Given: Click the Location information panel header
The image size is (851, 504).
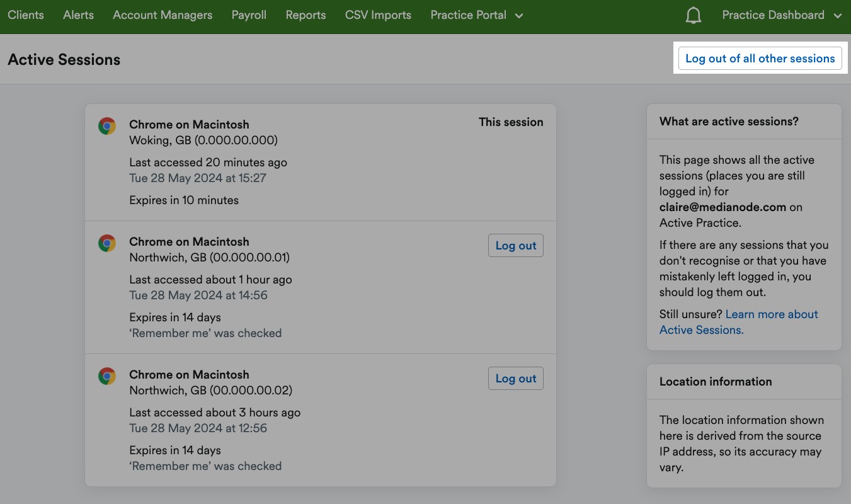Looking at the screenshot, I should click(x=716, y=381).
